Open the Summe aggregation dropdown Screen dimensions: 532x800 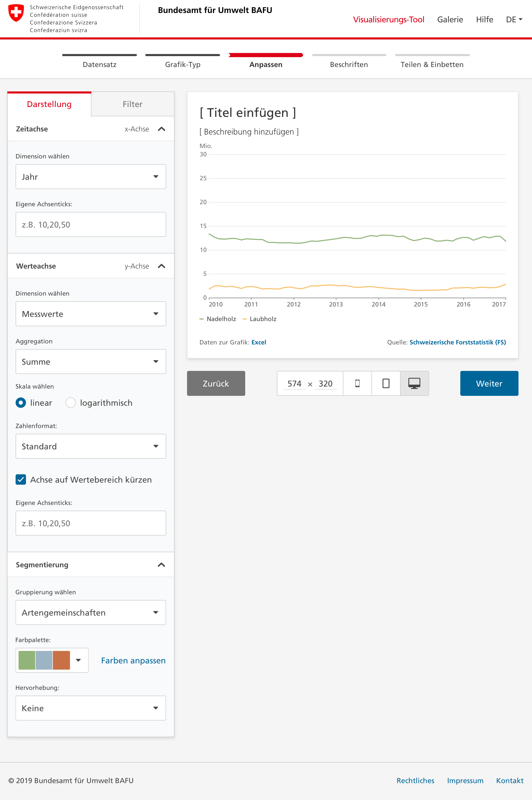pos(91,362)
